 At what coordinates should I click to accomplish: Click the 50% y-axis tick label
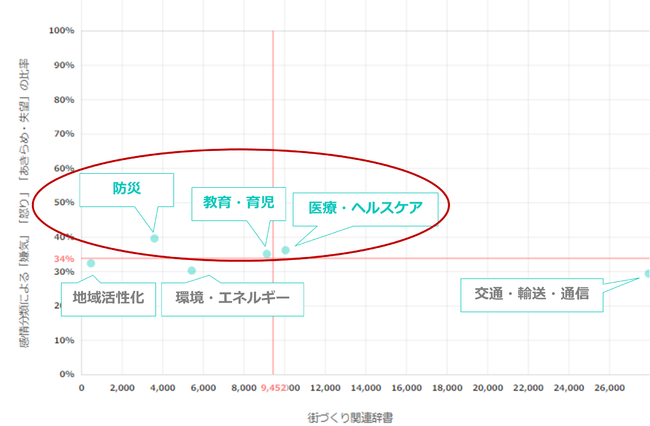(x=63, y=203)
